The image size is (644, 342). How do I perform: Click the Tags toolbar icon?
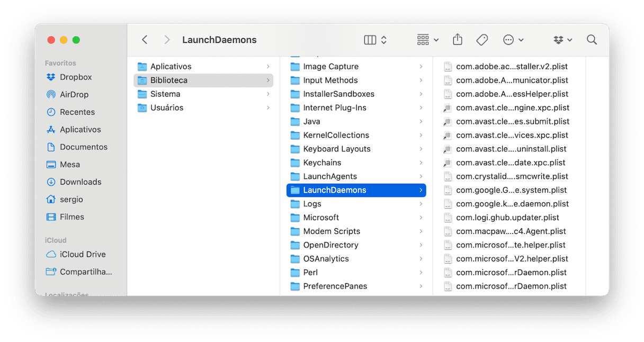click(482, 40)
